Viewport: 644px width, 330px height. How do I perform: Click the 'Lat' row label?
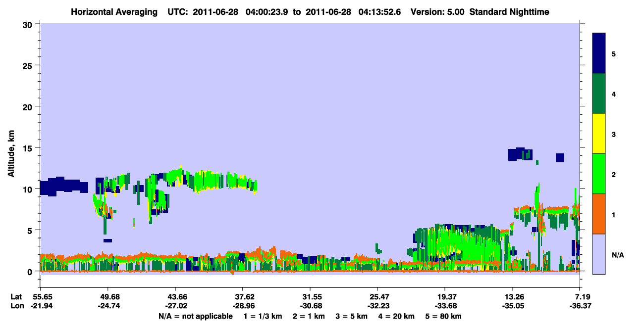16,297
